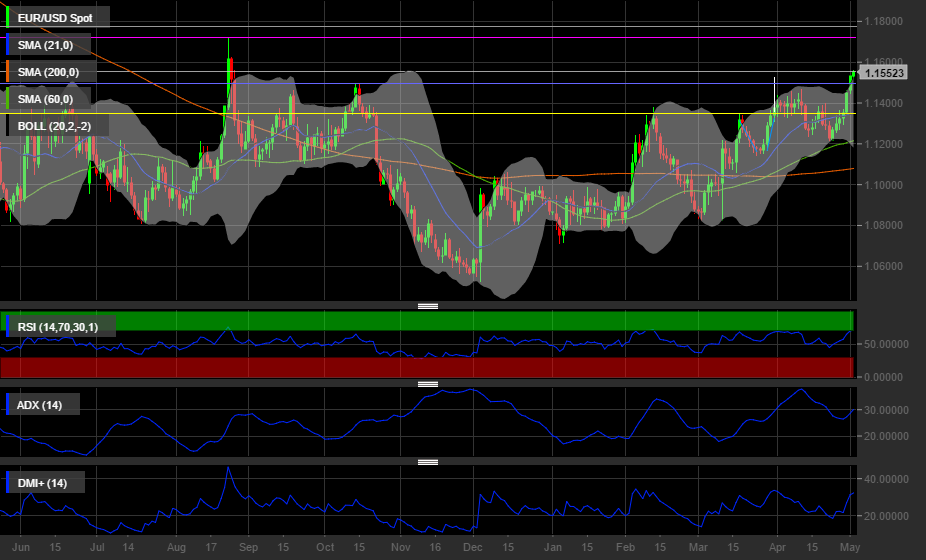Click the divider handle above the ADX panel
The height and width of the screenshot is (560, 926).
point(428,384)
